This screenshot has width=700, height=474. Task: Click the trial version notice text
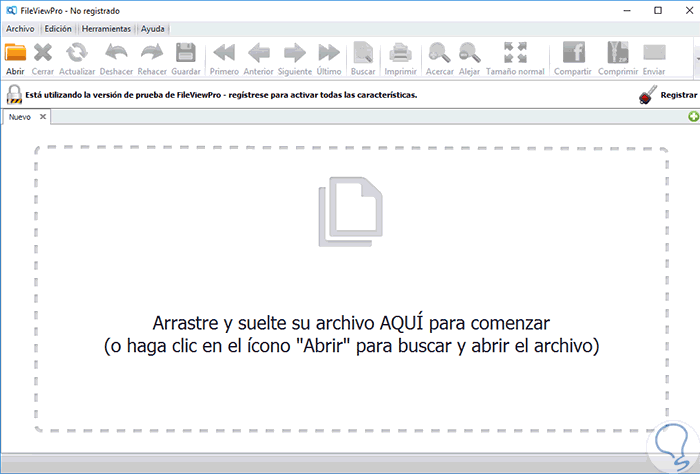(221, 95)
